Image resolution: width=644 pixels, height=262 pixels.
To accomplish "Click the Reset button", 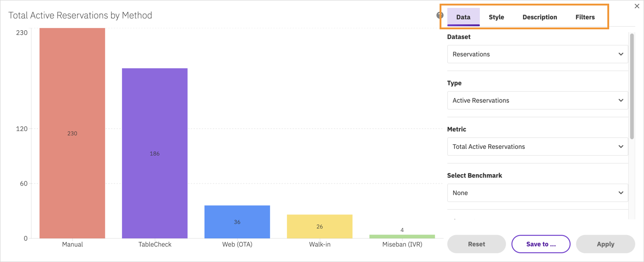I will click(477, 244).
